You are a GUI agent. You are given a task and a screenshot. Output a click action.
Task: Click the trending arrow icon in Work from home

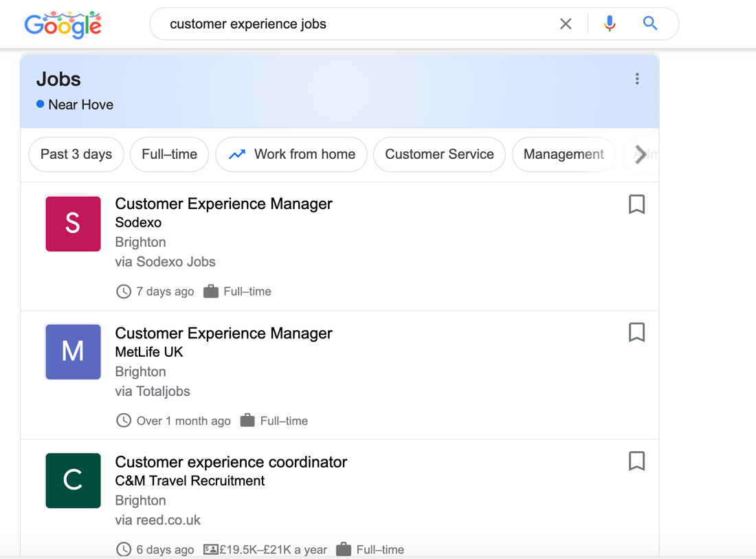click(236, 154)
